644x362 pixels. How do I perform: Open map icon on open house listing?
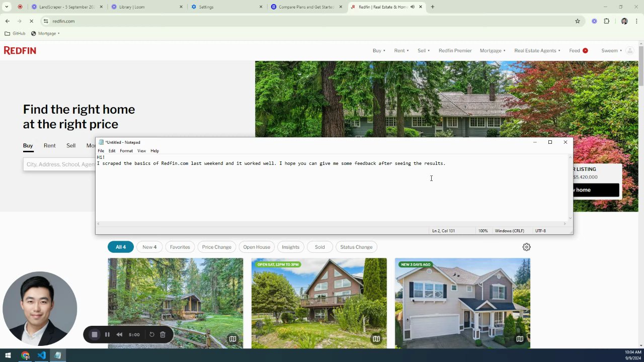[376, 339]
